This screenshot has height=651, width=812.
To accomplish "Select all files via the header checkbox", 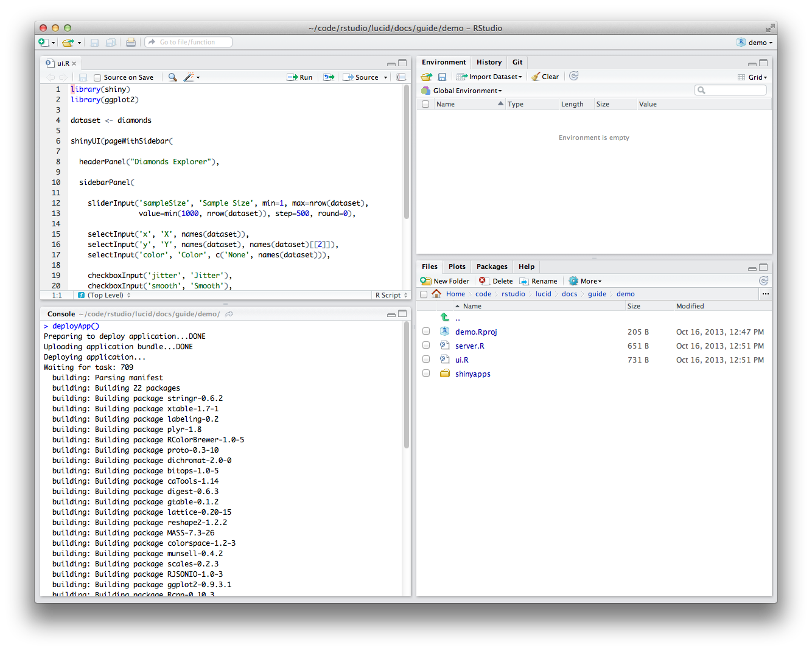I will [x=424, y=293].
